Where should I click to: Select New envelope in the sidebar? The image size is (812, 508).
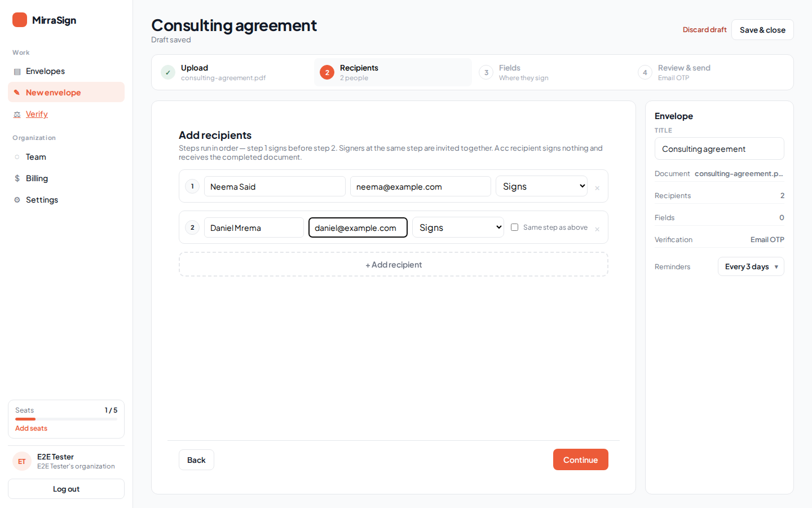click(x=66, y=93)
